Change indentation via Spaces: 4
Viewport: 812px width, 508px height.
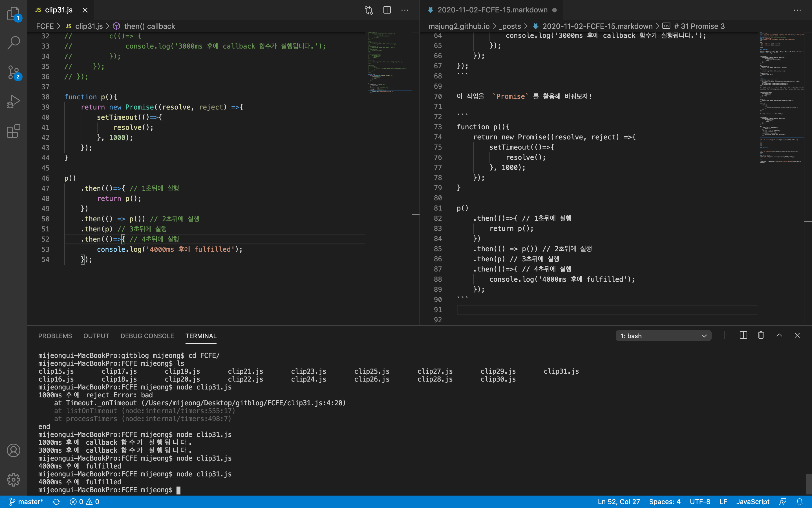click(x=665, y=502)
